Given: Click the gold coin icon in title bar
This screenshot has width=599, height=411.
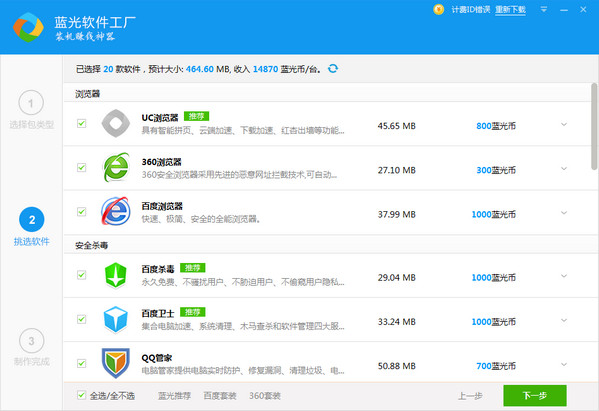Looking at the screenshot, I should (439, 10).
